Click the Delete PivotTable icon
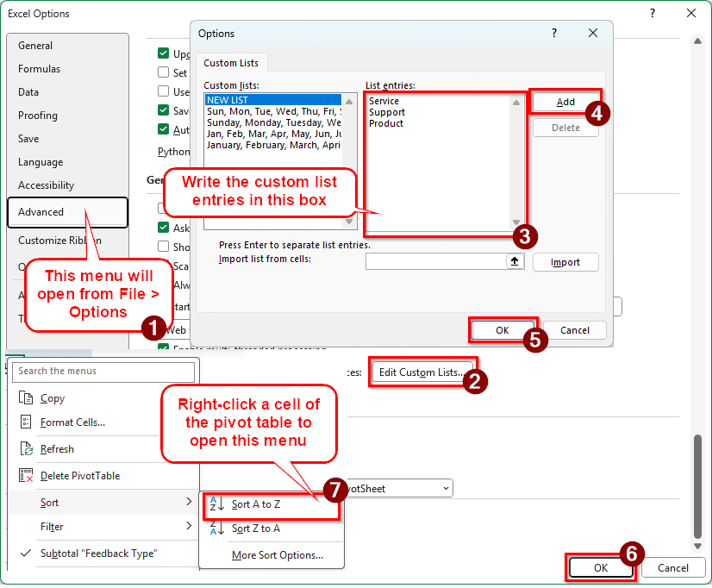Screen dimensions: 712x588 [25, 476]
